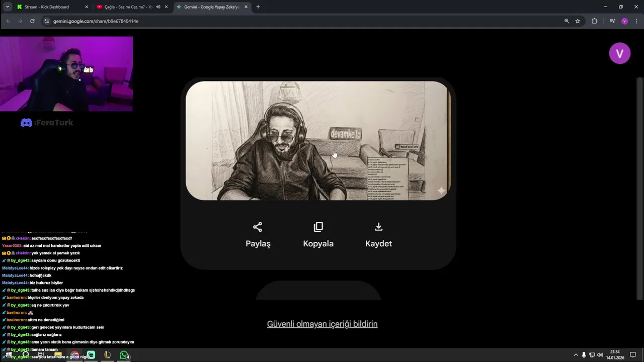Screen dimensions: 644x362
Task: Open the Extensions puzzle icon
Action: point(595,21)
